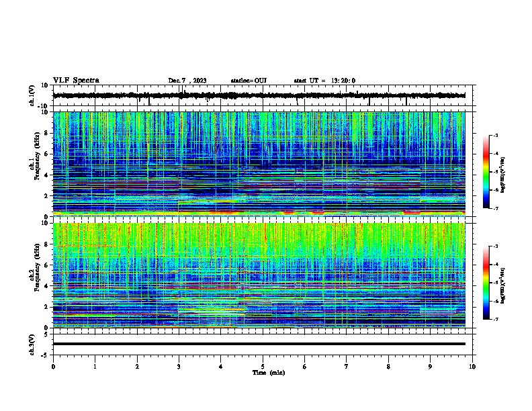Click the ch.3 flat voltage trace line
This screenshot has width=532, height=411.
(x=259, y=344)
